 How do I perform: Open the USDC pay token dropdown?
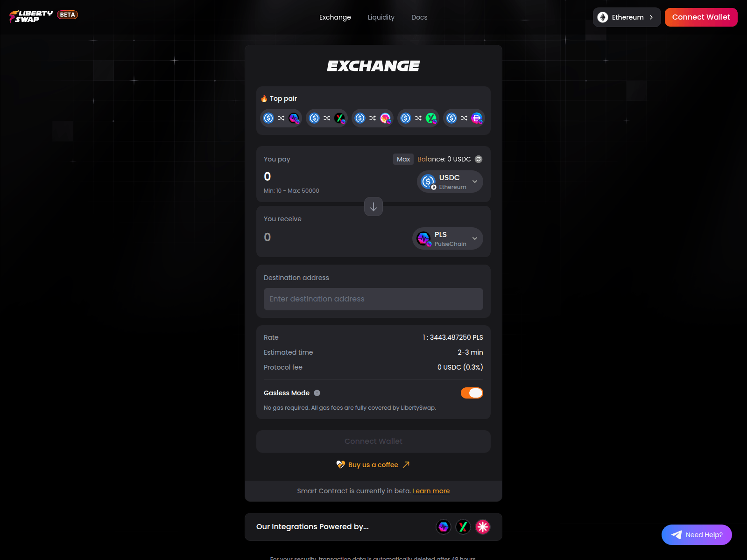450,182
